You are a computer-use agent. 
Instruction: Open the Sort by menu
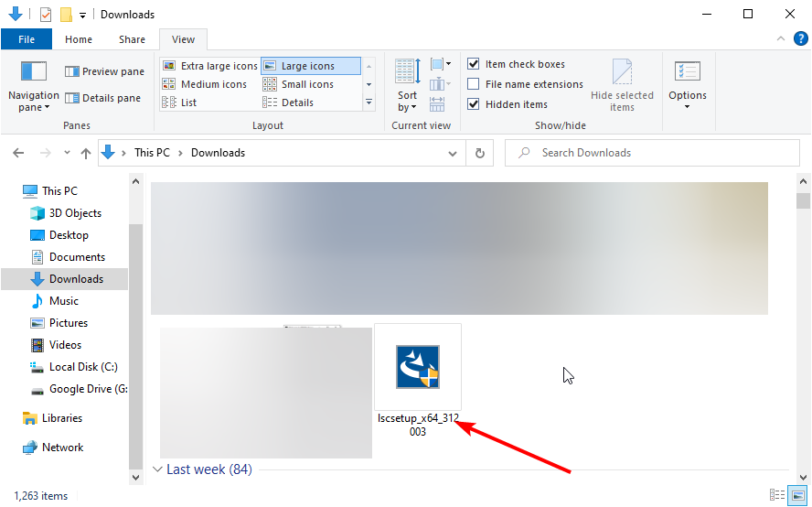408,86
